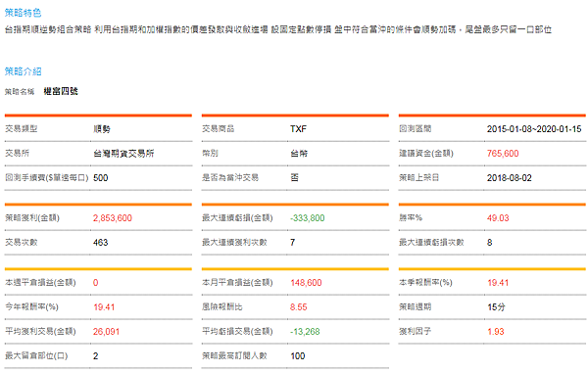Click the trade count 463
The height and width of the screenshot is (373, 588).
[x=101, y=242]
